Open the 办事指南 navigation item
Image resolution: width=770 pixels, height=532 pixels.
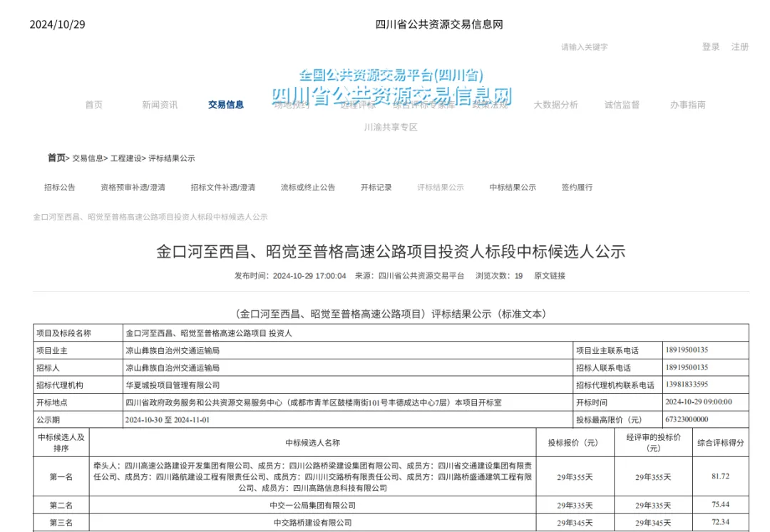coord(688,105)
